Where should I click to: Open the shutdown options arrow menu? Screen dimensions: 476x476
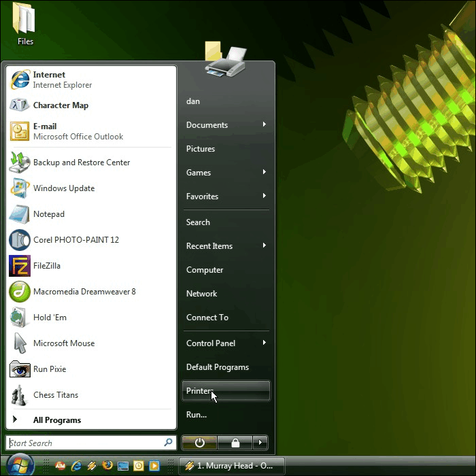[260, 443]
